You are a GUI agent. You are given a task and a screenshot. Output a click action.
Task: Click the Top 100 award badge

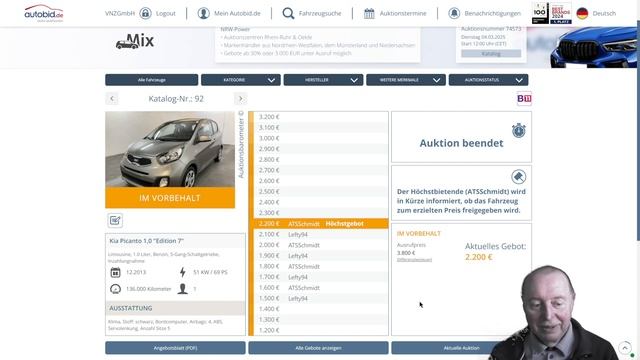pos(540,13)
